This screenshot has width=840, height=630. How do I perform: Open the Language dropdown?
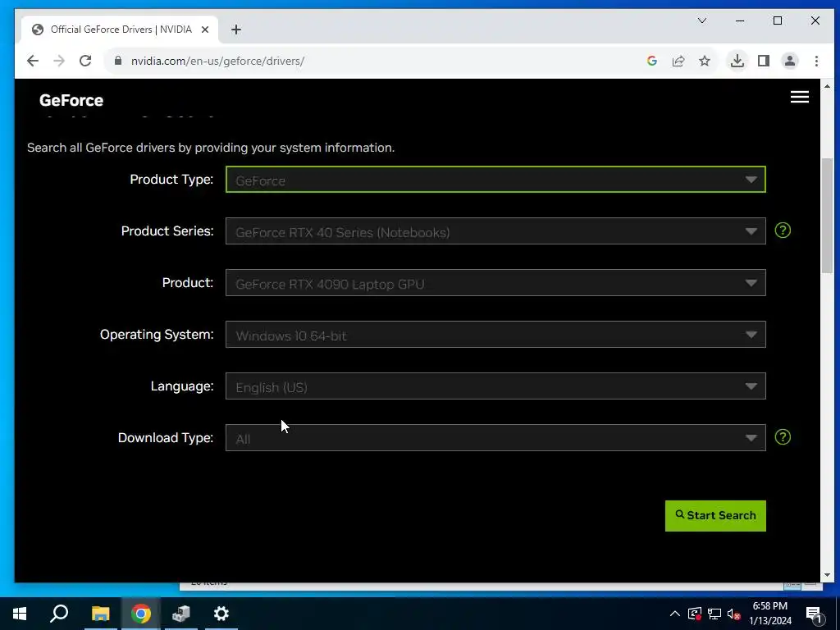click(495, 386)
